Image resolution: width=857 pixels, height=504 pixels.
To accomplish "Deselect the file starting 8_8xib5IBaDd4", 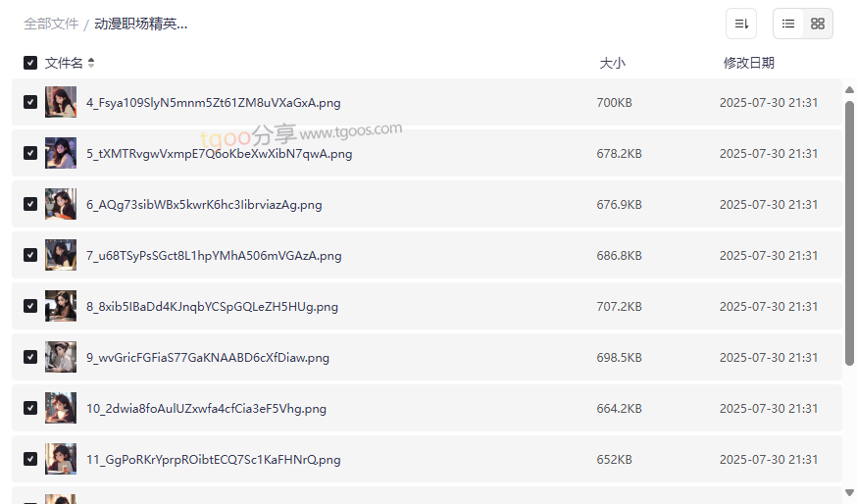I will (30, 306).
